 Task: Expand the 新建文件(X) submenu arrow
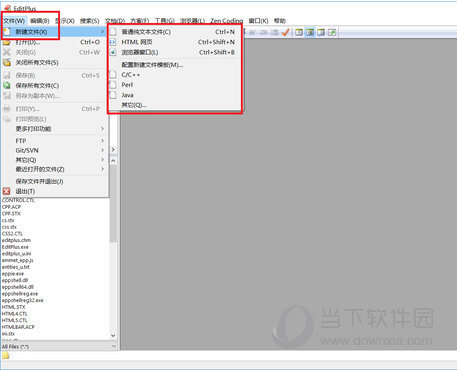[102, 32]
